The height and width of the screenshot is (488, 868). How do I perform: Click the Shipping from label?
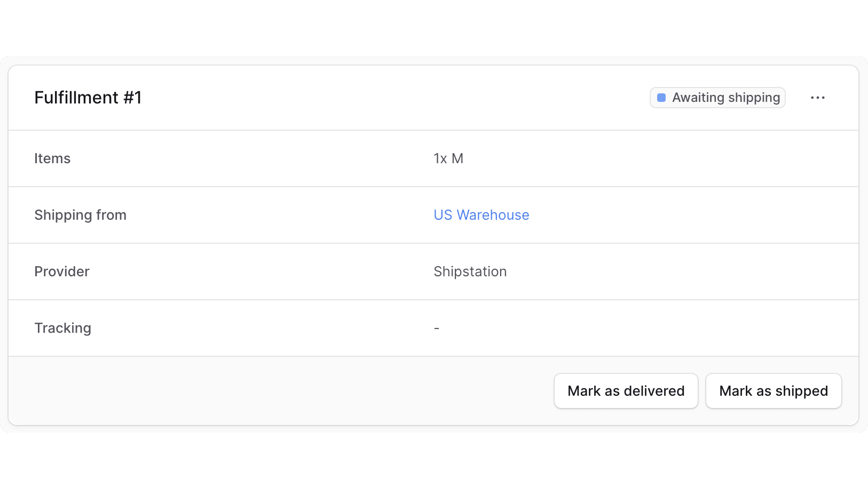coord(80,215)
